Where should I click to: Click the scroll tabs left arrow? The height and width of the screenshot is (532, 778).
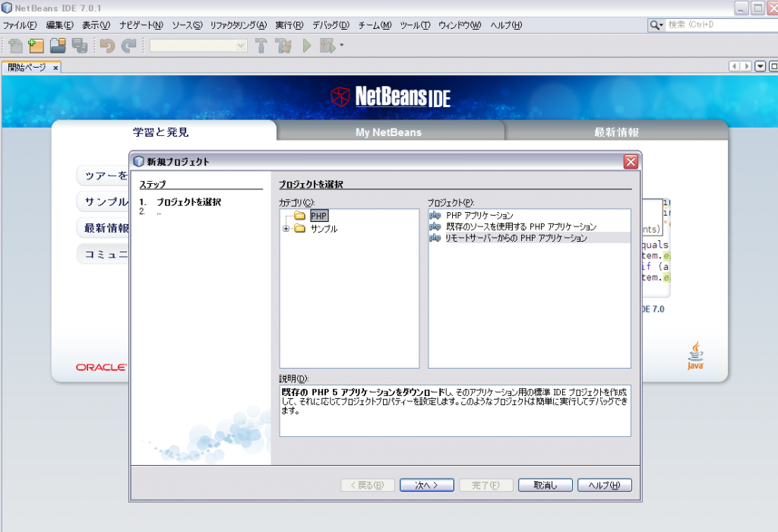tap(735, 66)
